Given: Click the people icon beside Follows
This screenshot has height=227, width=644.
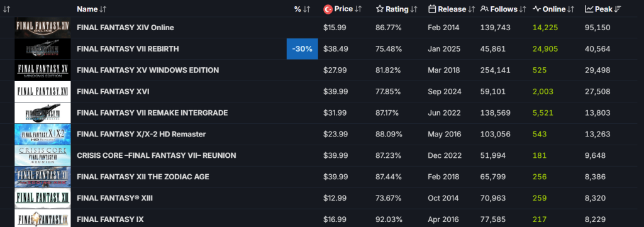Looking at the screenshot, I should pyautogui.click(x=484, y=9).
